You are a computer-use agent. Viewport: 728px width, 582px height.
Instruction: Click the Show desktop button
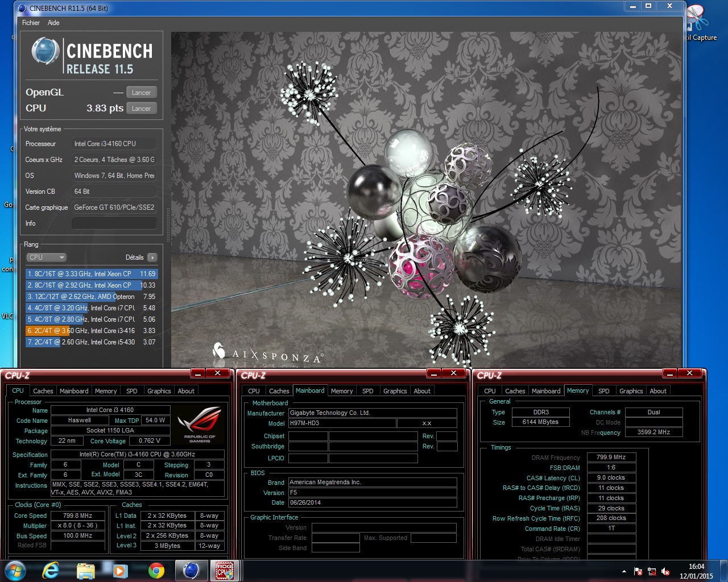(x=723, y=571)
